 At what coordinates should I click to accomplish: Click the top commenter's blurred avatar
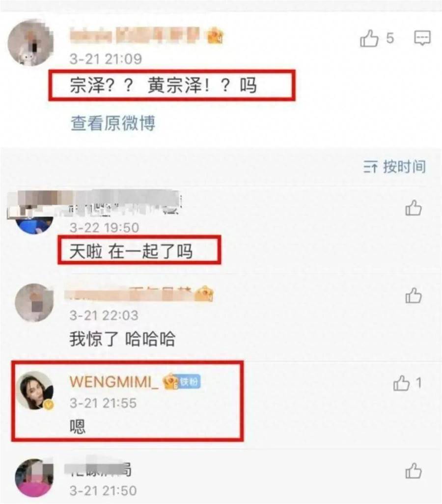pyautogui.click(x=30, y=43)
